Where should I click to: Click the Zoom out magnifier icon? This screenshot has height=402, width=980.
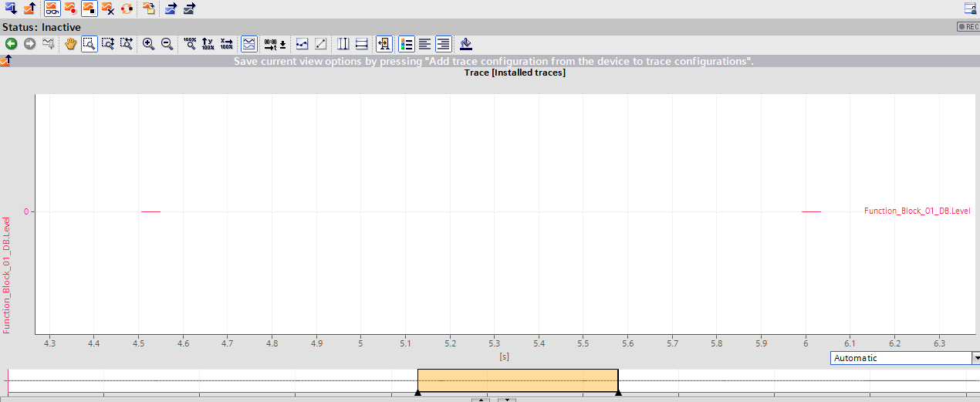[x=167, y=44]
